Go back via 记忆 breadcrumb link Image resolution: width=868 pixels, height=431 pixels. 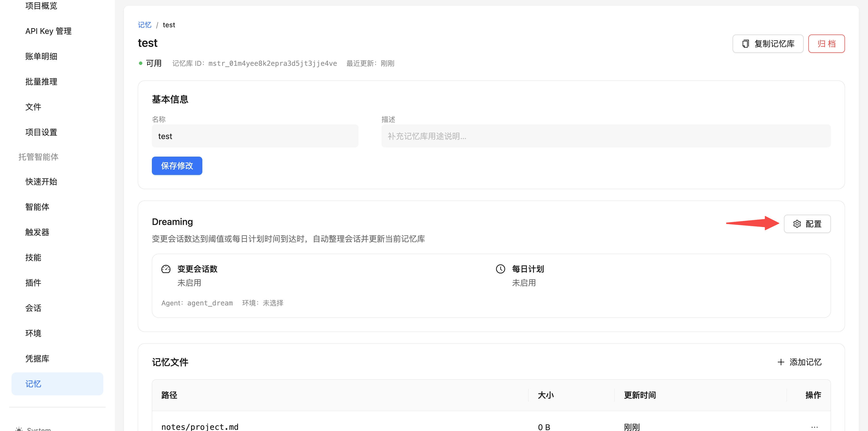coord(145,25)
